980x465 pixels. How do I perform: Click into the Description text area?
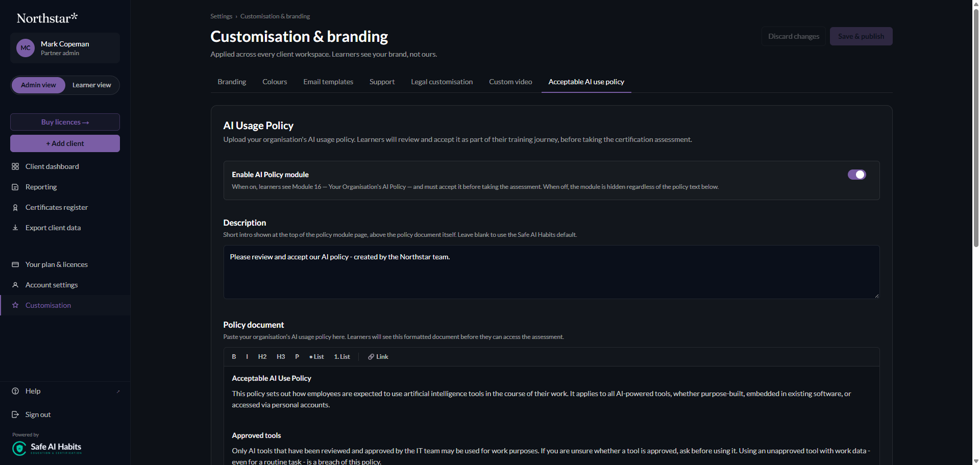coord(551,272)
